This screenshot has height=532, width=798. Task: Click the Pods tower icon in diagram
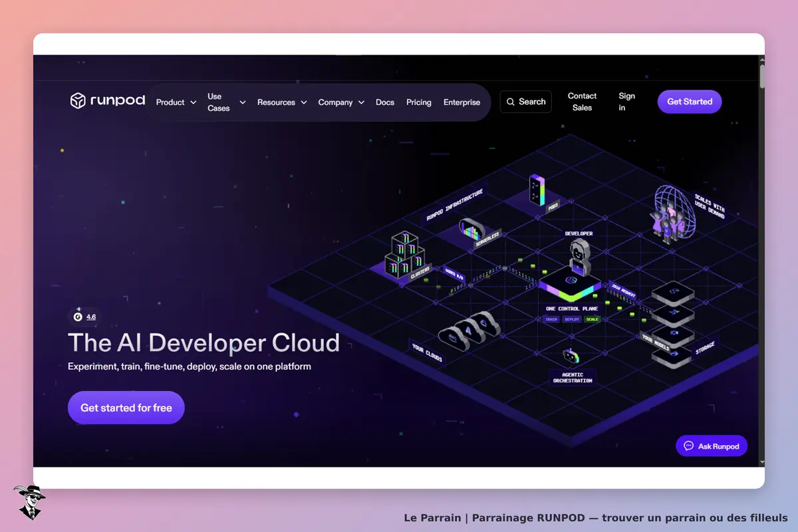click(537, 190)
